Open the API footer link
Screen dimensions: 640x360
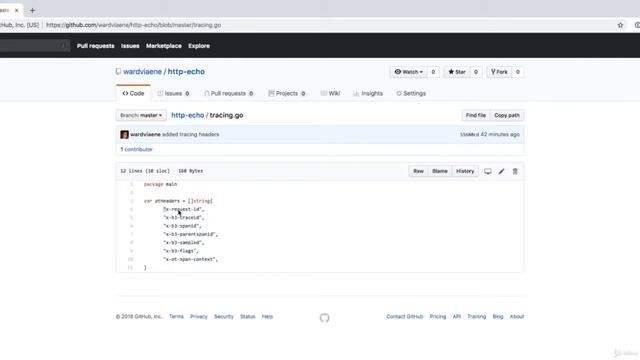coord(457,316)
